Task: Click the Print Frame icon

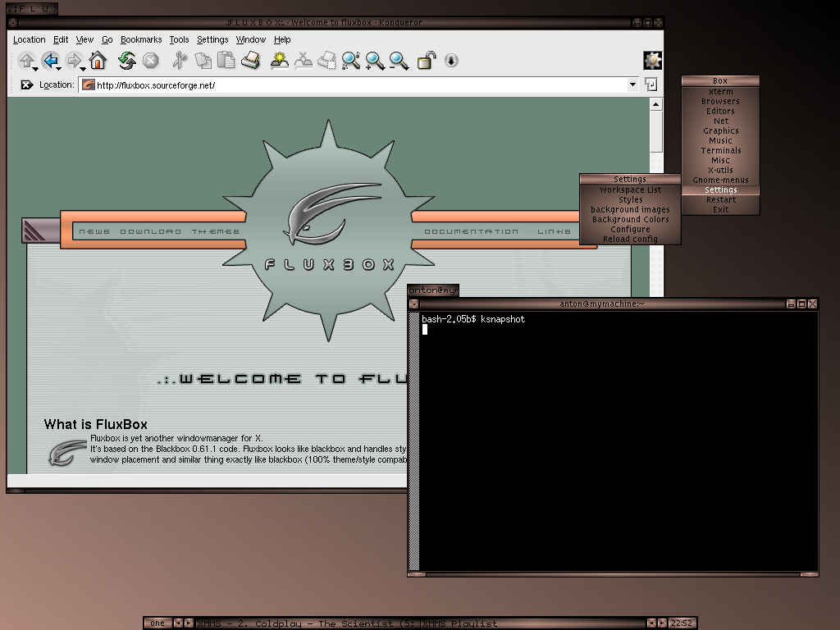Action: (326, 61)
